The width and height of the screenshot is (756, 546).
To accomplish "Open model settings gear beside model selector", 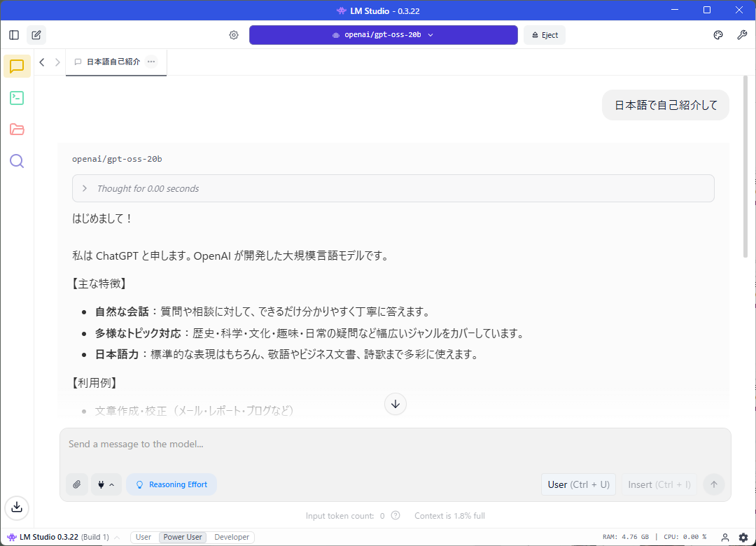I will 234,35.
